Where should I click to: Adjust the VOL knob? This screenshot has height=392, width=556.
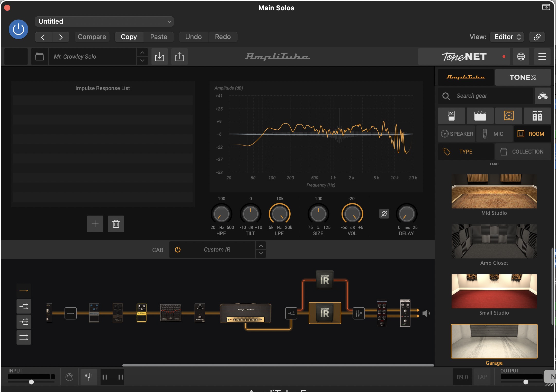pos(352,214)
